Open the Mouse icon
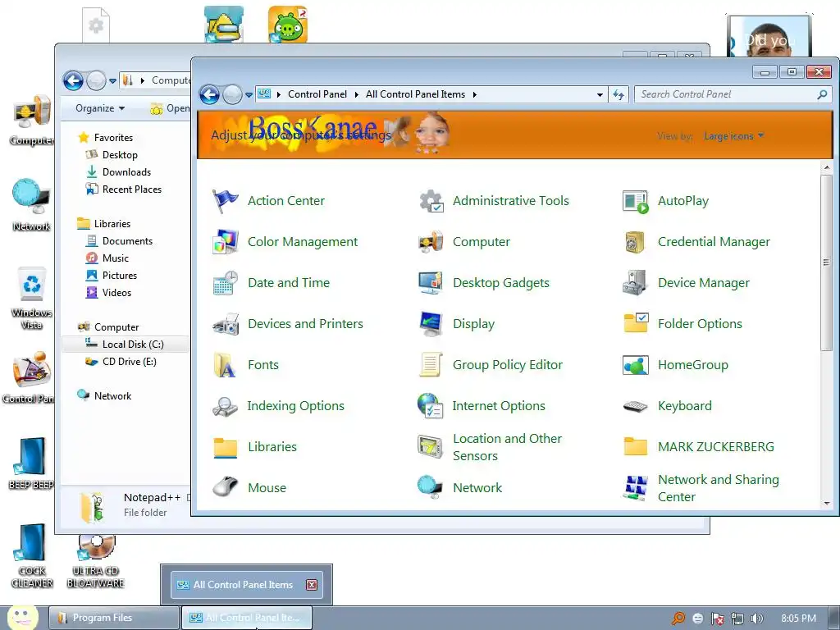The height and width of the screenshot is (630, 840). click(x=225, y=487)
